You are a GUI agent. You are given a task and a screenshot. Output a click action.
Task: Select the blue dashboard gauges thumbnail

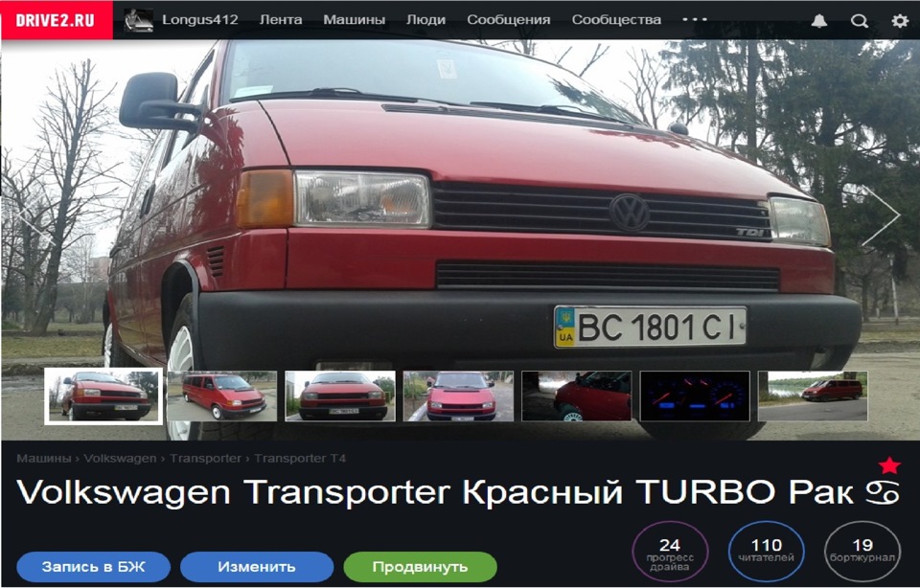[x=695, y=396]
